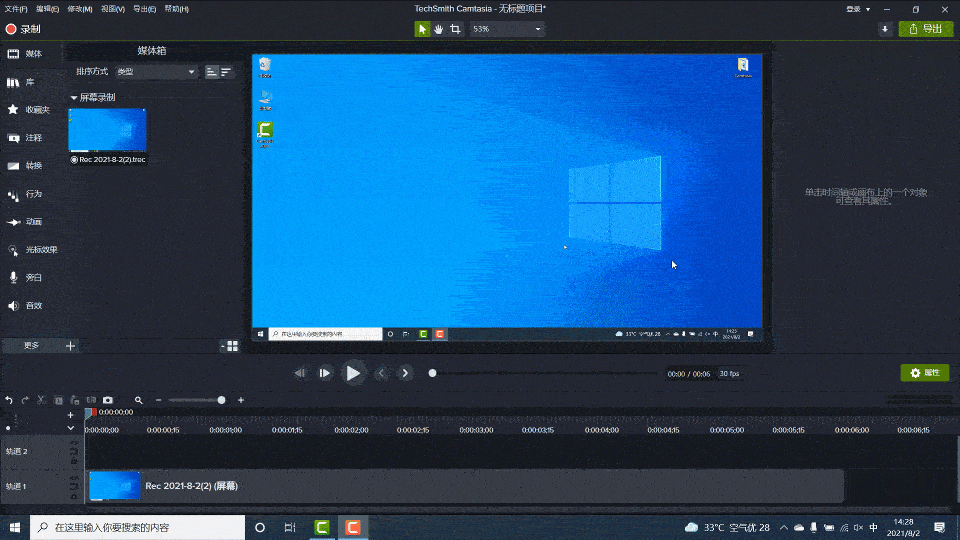This screenshot has height=540, width=960.
Task: Click the previous frame playback button
Action: pos(299,373)
